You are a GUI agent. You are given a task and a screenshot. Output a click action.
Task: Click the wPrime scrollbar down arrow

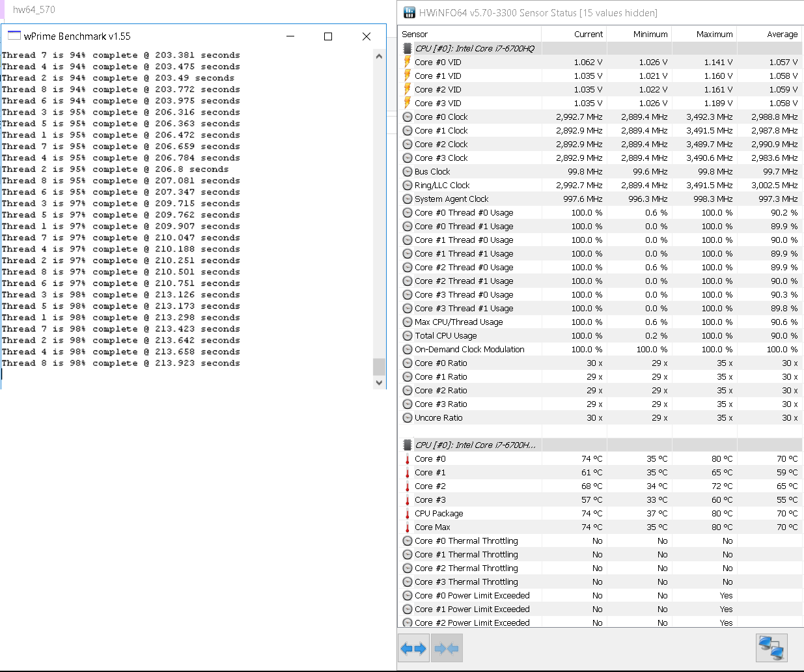[x=380, y=383]
